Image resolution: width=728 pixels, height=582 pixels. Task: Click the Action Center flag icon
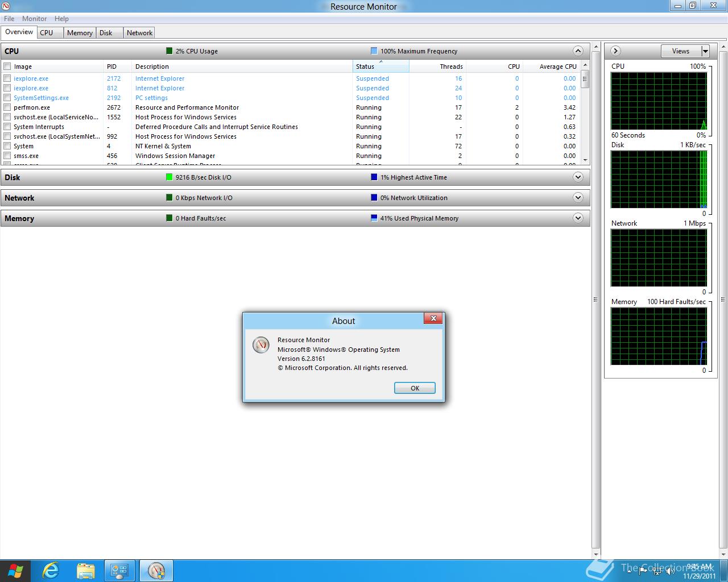pyautogui.click(x=643, y=571)
